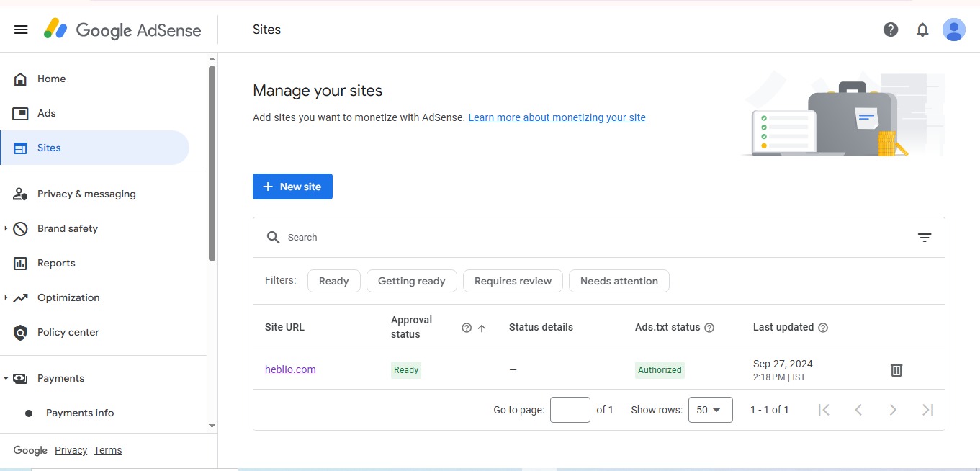
Task: Click the Google footer logo text
Action: coord(30,450)
